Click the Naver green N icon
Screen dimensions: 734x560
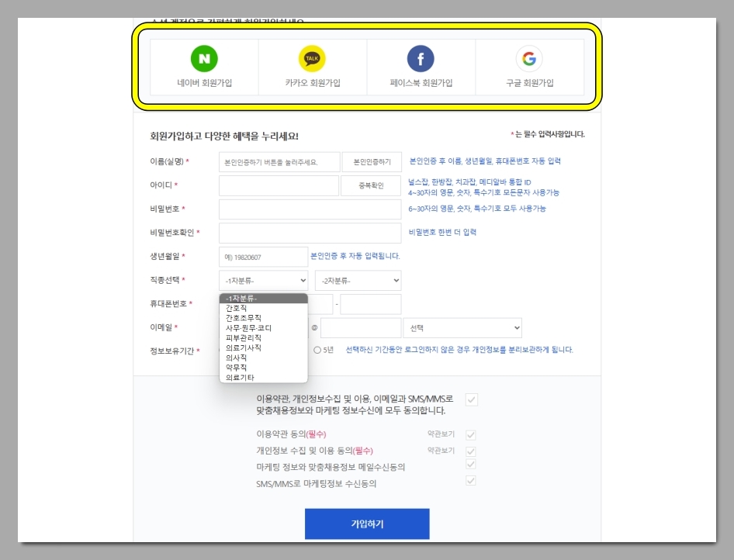coord(204,58)
